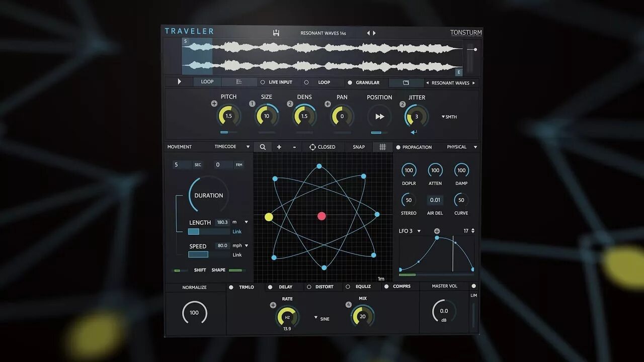Click the save preset floppy icon
Image resolution: width=644 pixels, height=362 pixels.
tap(276, 33)
